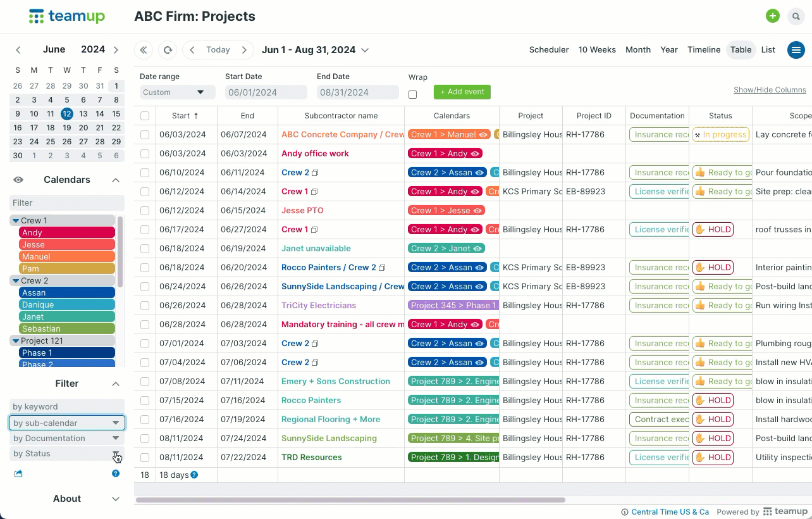The width and height of the screenshot is (812, 519).
Task: Open the by Documentation filter dropdown
Action: pyautogui.click(x=67, y=438)
